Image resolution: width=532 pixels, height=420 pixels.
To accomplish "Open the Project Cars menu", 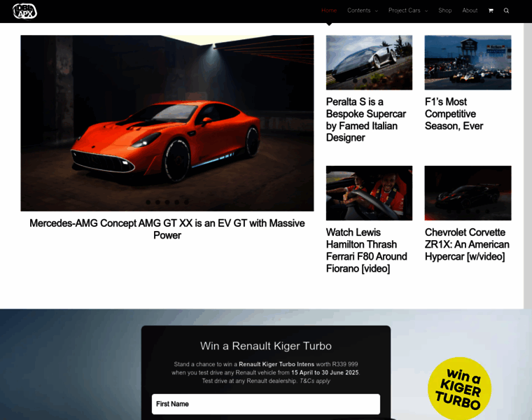I will click(404, 10).
